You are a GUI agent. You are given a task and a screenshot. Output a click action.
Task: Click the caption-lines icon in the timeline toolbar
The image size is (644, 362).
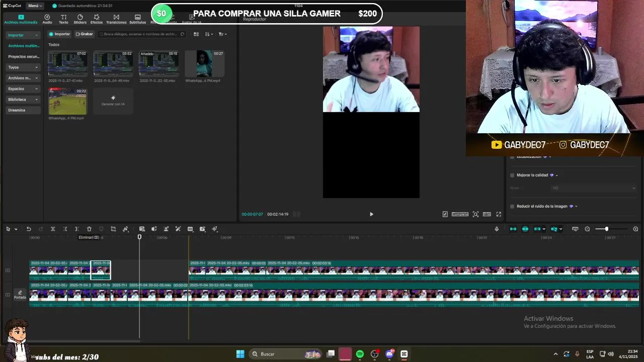142,229
